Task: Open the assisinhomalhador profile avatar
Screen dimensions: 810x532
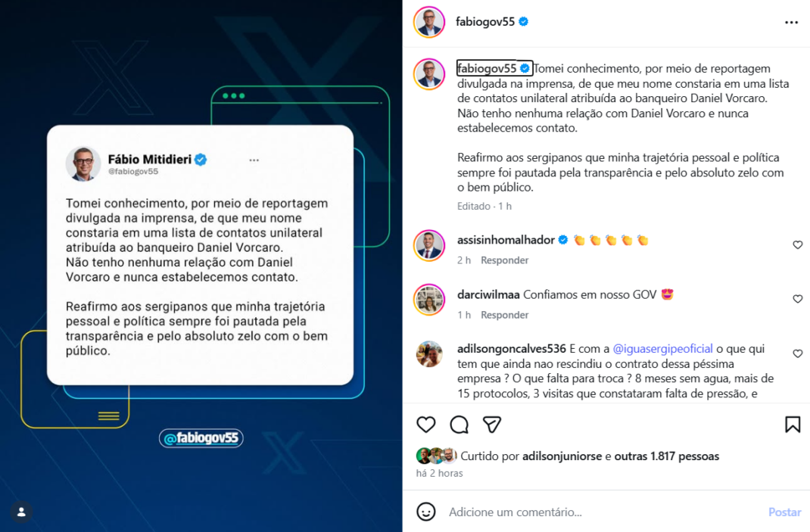Action: coord(429,245)
